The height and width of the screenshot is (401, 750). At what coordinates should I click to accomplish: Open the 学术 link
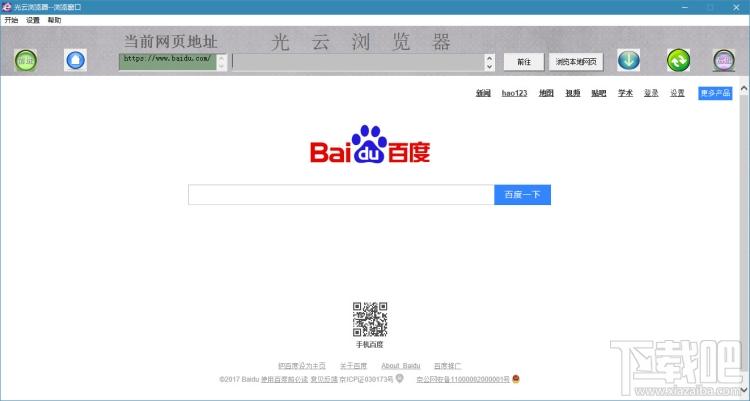point(625,93)
